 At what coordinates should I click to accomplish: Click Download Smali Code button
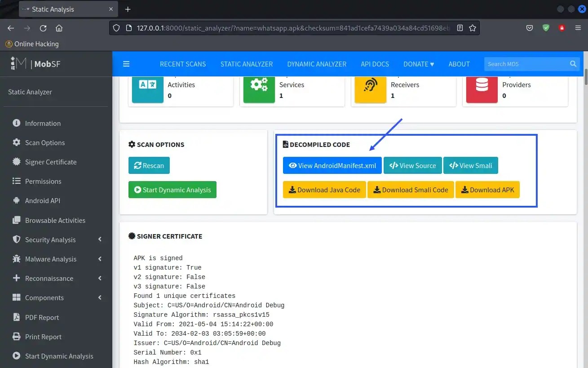point(411,190)
